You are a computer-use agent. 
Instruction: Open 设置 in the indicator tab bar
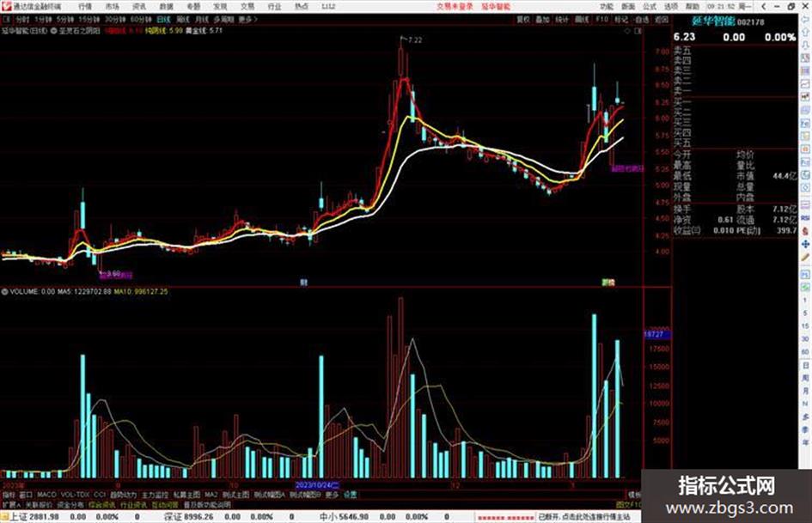pyautogui.click(x=350, y=495)
